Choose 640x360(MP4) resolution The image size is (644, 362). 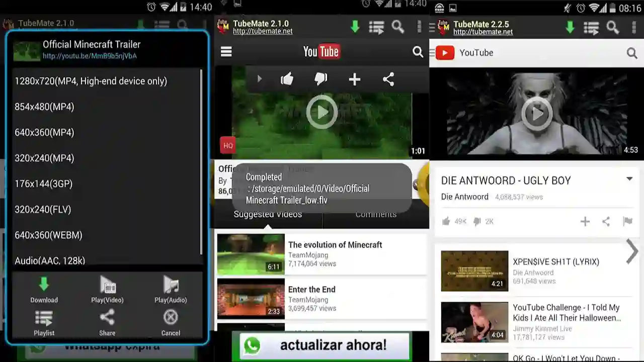[44, 132]
